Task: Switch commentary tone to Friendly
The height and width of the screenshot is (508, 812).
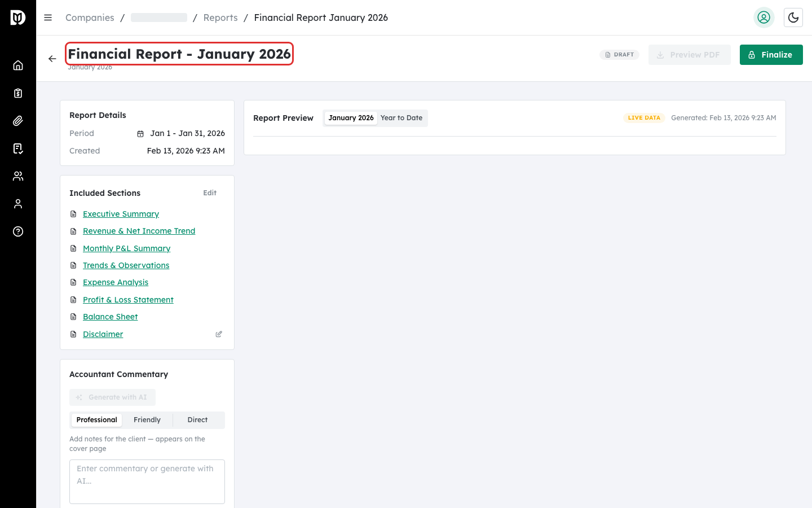Action: point(147,419)
